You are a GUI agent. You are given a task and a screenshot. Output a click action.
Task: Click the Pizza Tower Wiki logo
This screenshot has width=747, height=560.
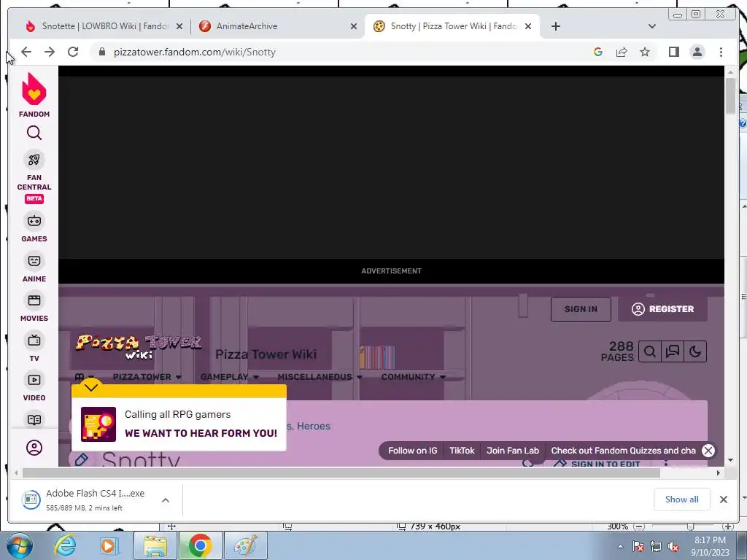[x=138, y=346]
